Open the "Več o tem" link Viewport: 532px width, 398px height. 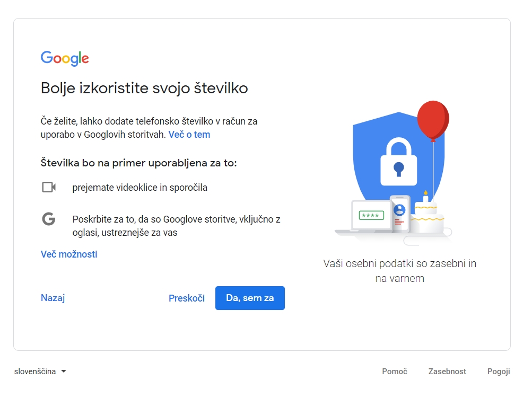pyautogui.click(x=189, y=135)
